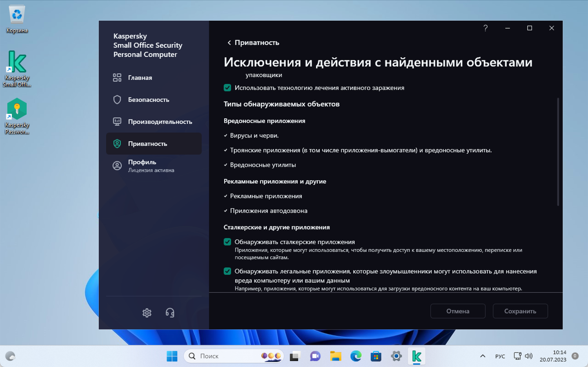Open network status in system tray

point(517,356)
